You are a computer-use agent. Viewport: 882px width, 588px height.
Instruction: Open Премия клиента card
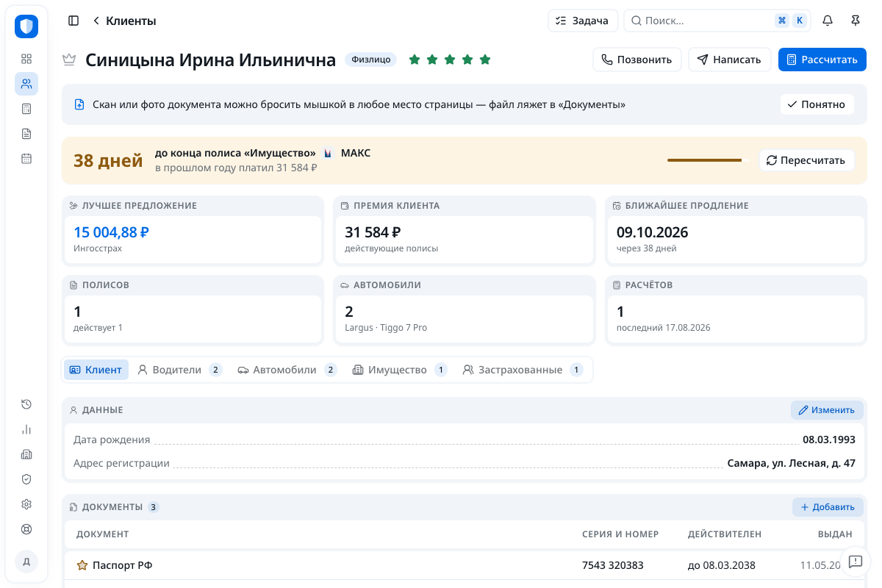click(465, 230)
